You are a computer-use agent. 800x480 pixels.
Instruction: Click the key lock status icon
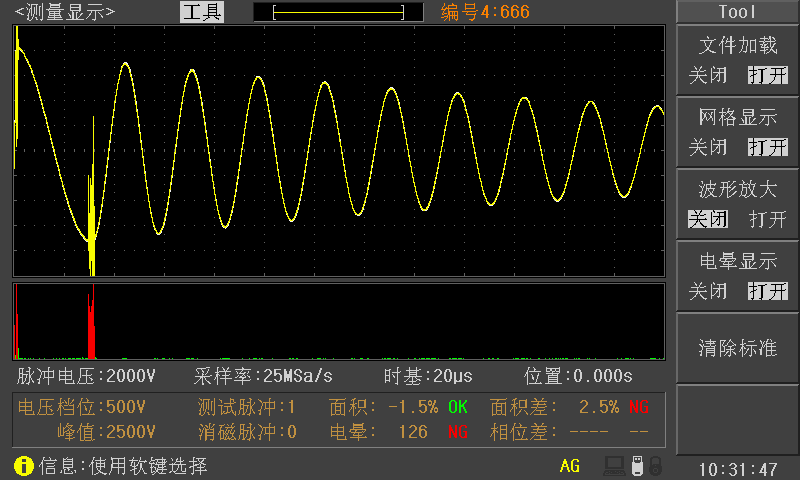pos(655,466)
